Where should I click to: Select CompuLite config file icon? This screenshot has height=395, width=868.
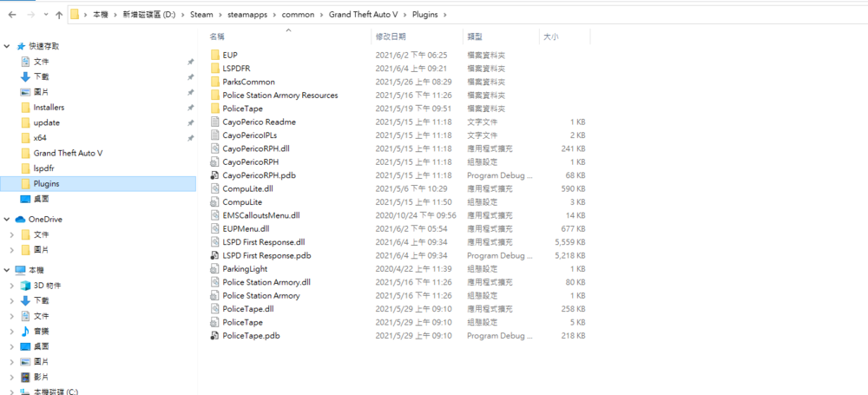pyautogui.click(x=215, y=202)
